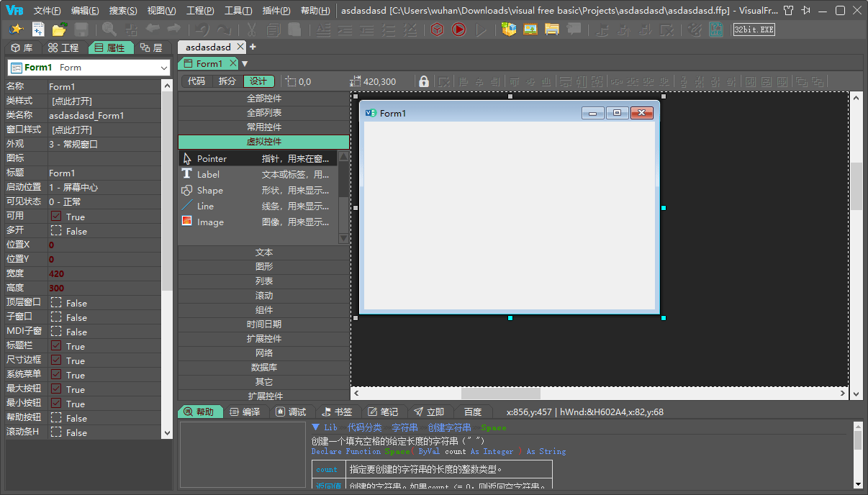Viewport: 868px width, 495px height.
Task: Toggle the lock controls padlock icon
Action: (424, 81)
